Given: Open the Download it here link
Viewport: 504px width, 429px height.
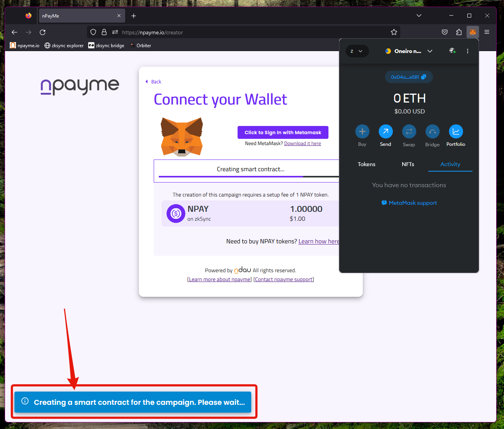Looking at the screenshot, I should tap(303, 144).
